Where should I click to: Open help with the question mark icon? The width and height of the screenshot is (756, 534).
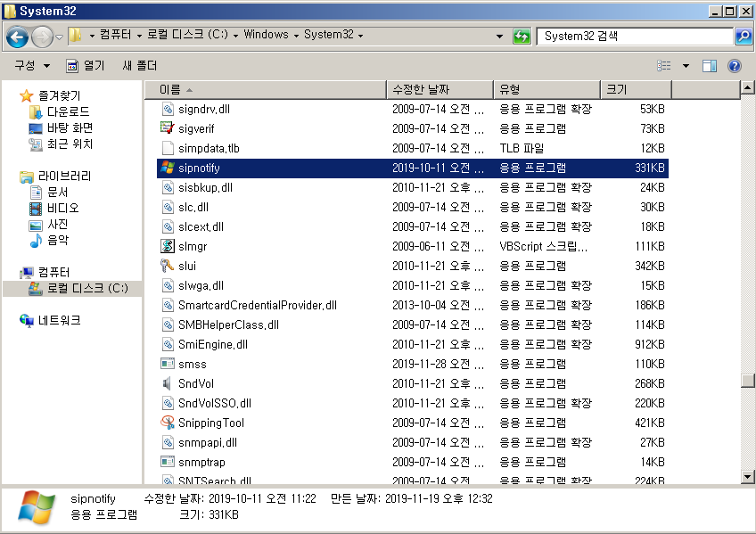tap(735, 66)
